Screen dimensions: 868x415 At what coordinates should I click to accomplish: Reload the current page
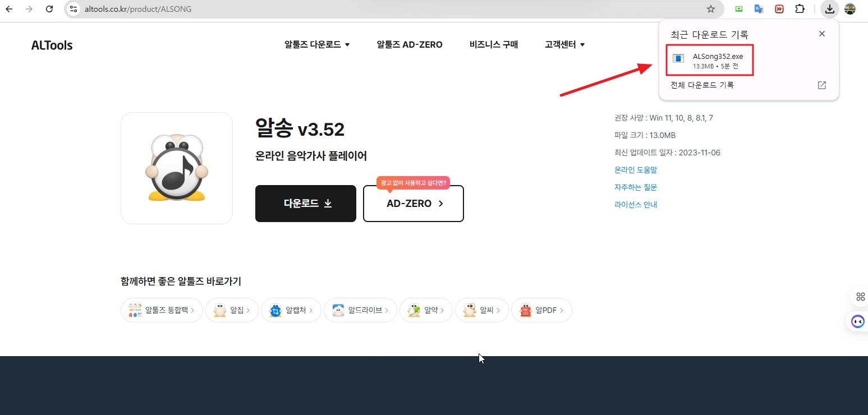click(x=49, y=9)
